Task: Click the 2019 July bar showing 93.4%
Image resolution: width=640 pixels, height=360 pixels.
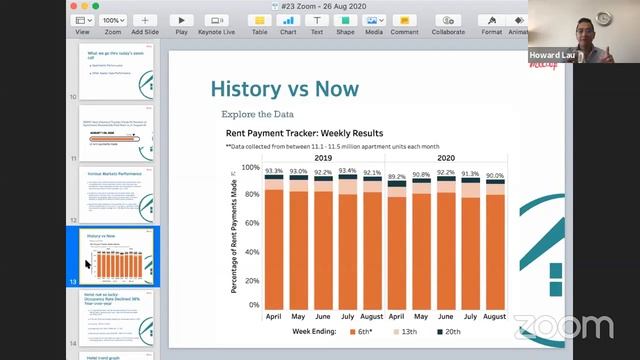Action: pos(348,242)
